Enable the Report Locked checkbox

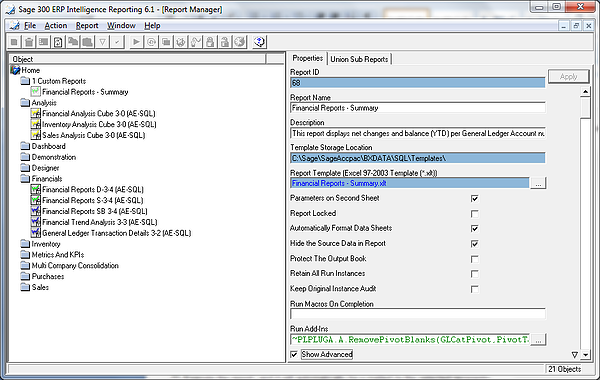click(474, 214)
